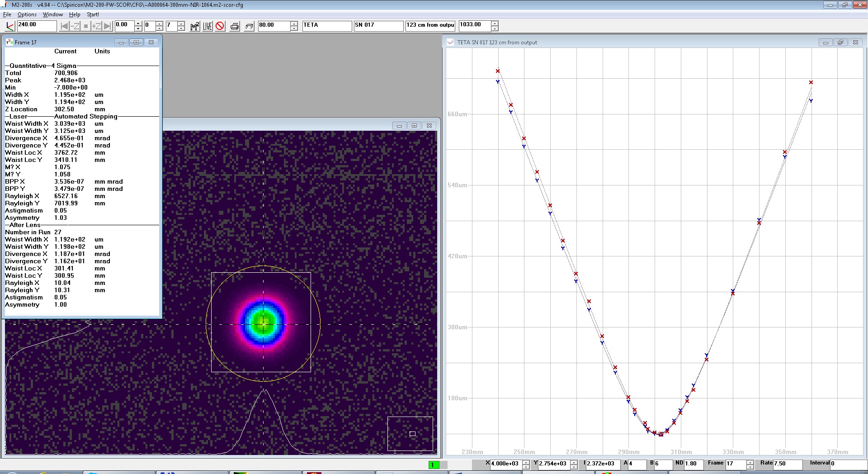
Task: Click the 80.00 toolbar field
Action: 274,26
